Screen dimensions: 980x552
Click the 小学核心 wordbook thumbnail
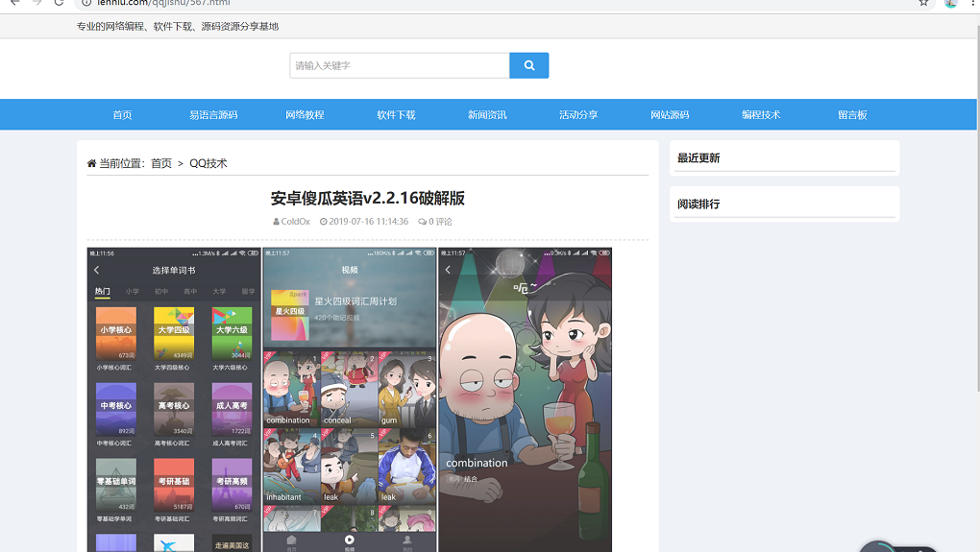coord(115,333)
